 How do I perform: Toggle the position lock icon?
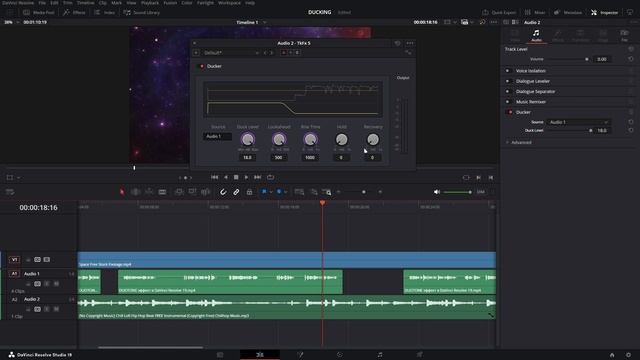pyautogui.click(x=249, y=192)
